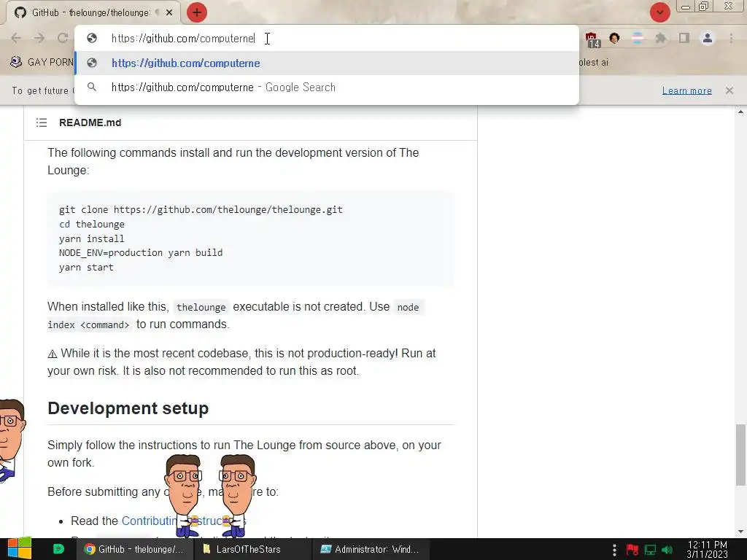Click the 'NODE_ENV=production yarn build' line
747x560 pixels.
point(141,253)
